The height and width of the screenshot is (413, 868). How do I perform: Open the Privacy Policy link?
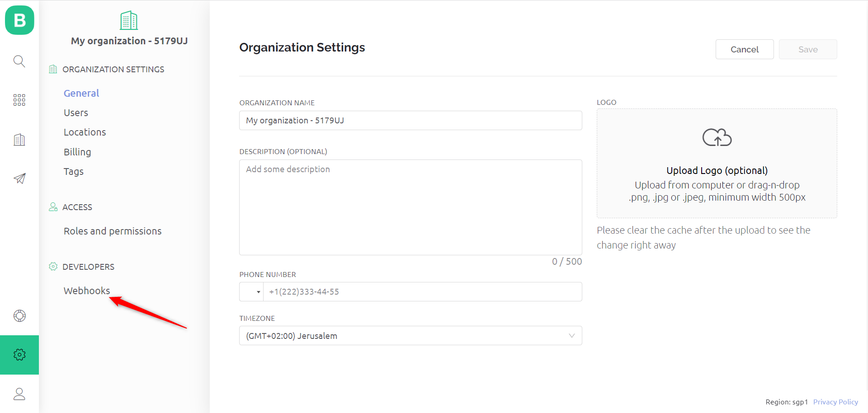(835, 402)
